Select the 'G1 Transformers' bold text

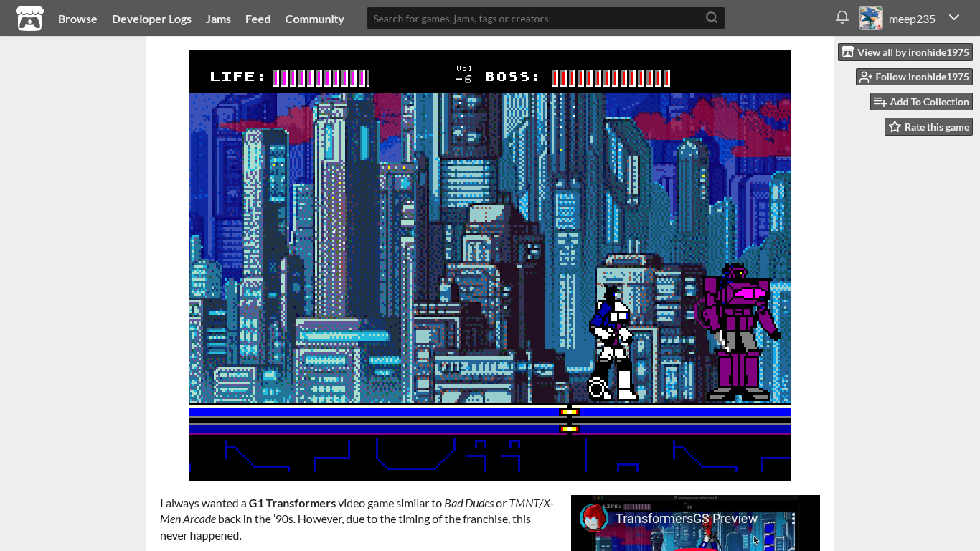coord(292,504)
